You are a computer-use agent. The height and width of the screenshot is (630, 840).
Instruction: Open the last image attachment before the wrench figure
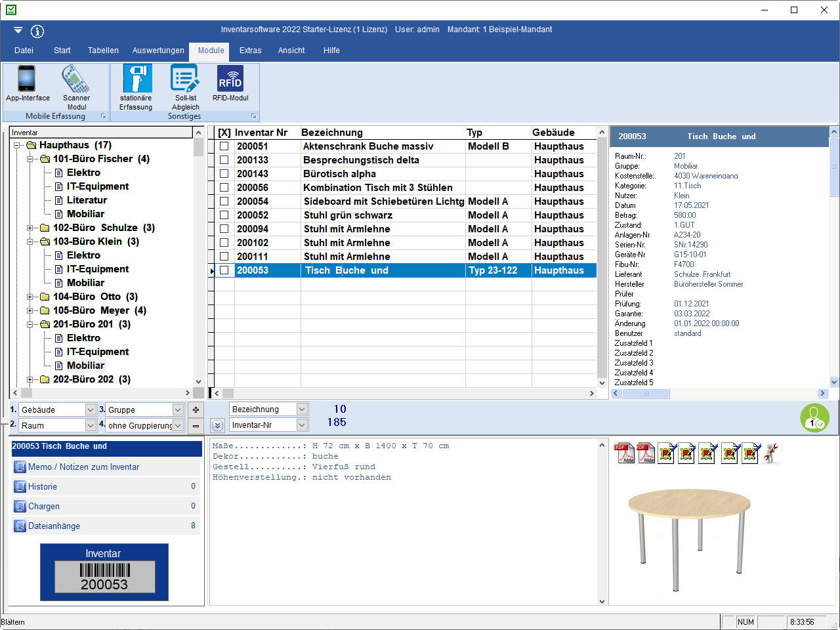pos(751,453)
